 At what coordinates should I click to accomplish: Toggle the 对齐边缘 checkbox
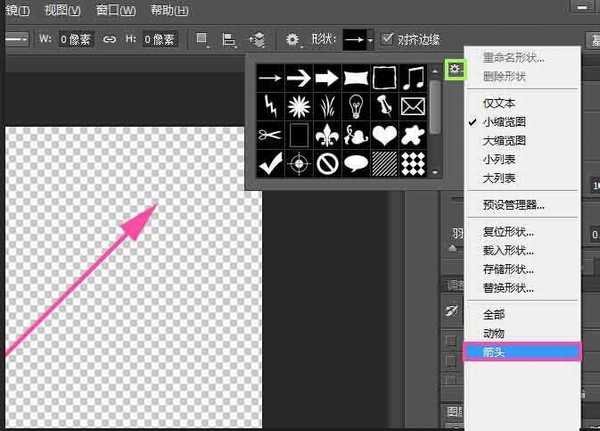[388, 39]
